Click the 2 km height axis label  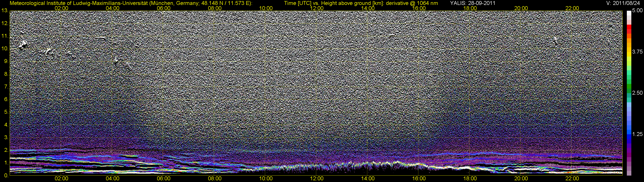click(x=6, y=150)
